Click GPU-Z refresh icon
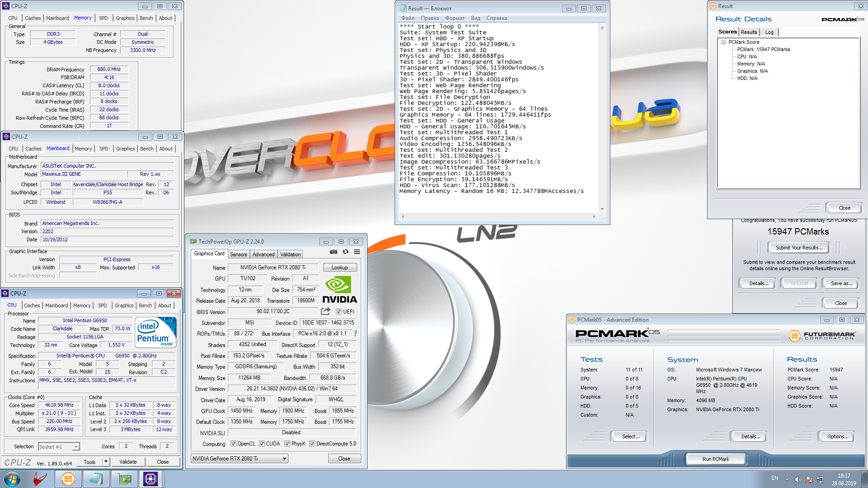 click(x=345, y=252)
